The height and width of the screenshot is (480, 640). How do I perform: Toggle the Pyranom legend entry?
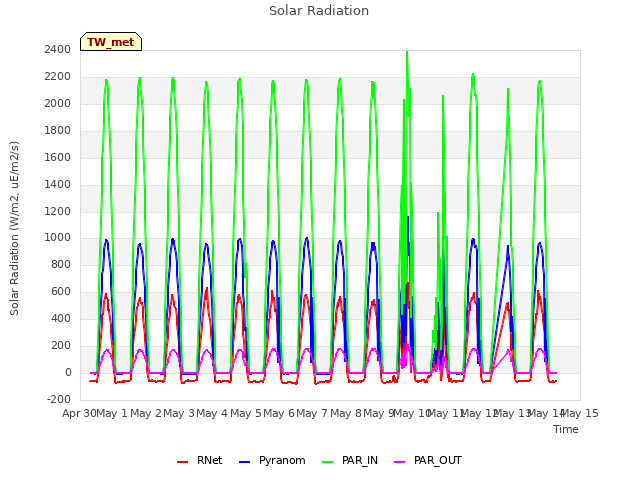(272, 460)
